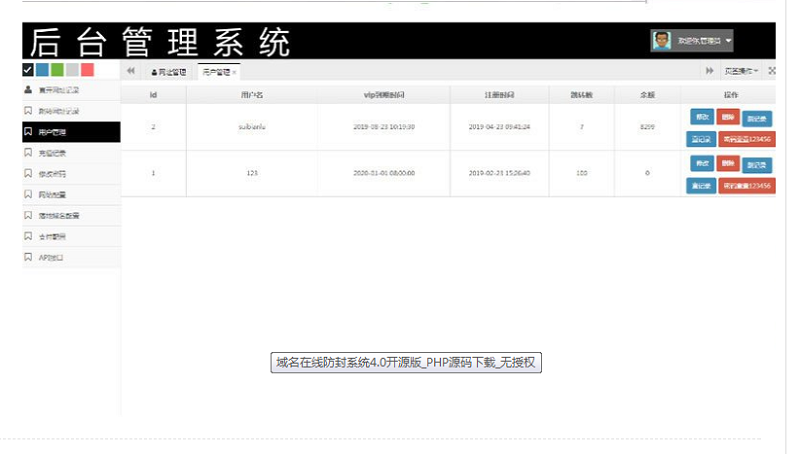The image size is (800, 454).
Task: Select the black checked theme swatch
Action: [x=28, y=70]
